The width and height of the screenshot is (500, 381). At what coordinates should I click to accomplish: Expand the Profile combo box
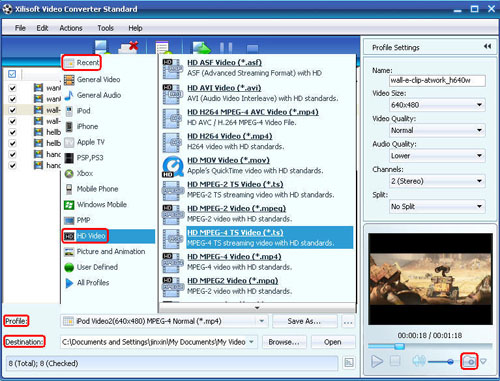pyautogui.click(x=262, y=321)
